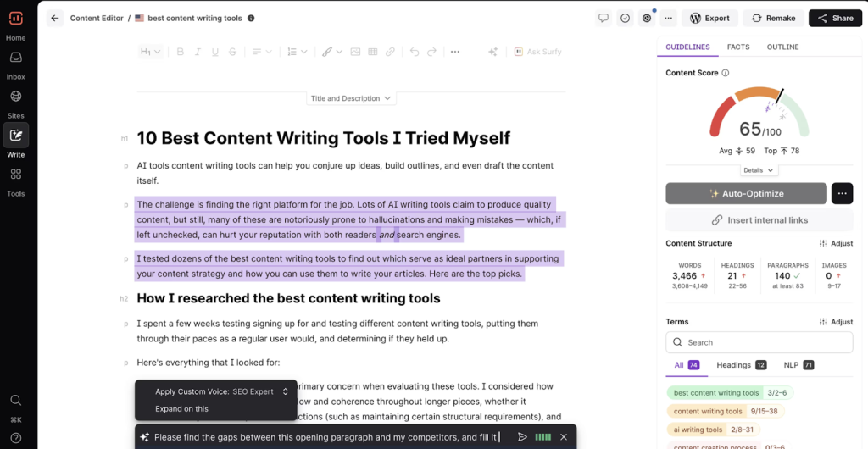Show info for best content writing tools
The height and width of the screenshot is (449, 868).
point(251,19)
